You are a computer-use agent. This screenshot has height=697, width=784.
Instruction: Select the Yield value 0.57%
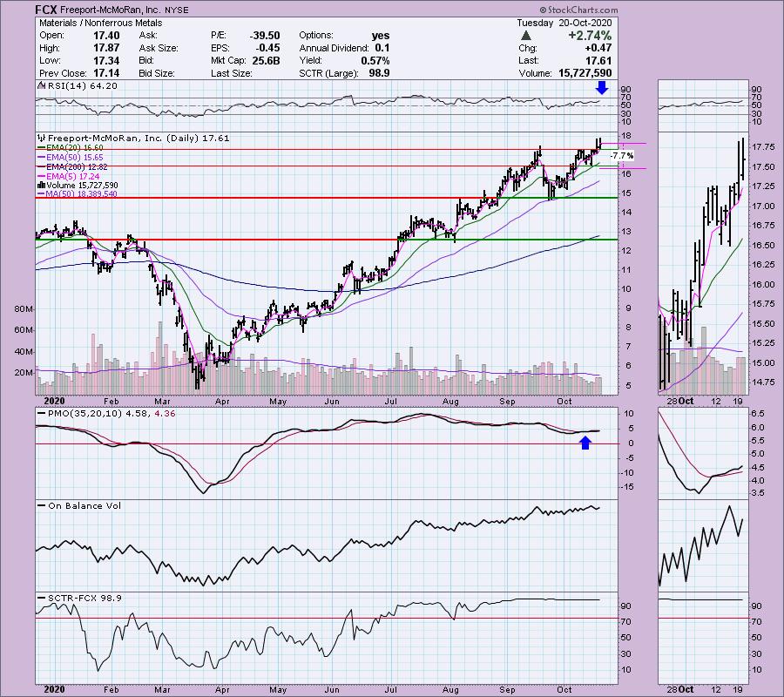pyautogui.click(x=375, y=60)
